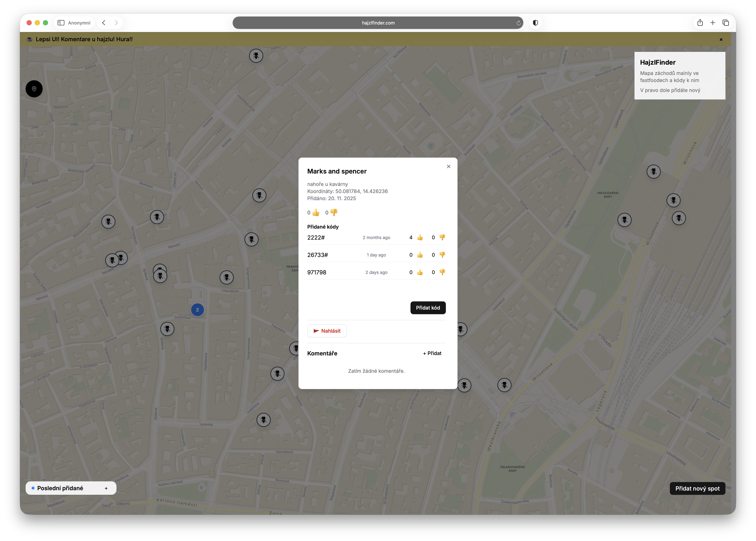The image size is (756, 541).
Task: Toggle Safari privacy shield icon
Action: [535, 23]
